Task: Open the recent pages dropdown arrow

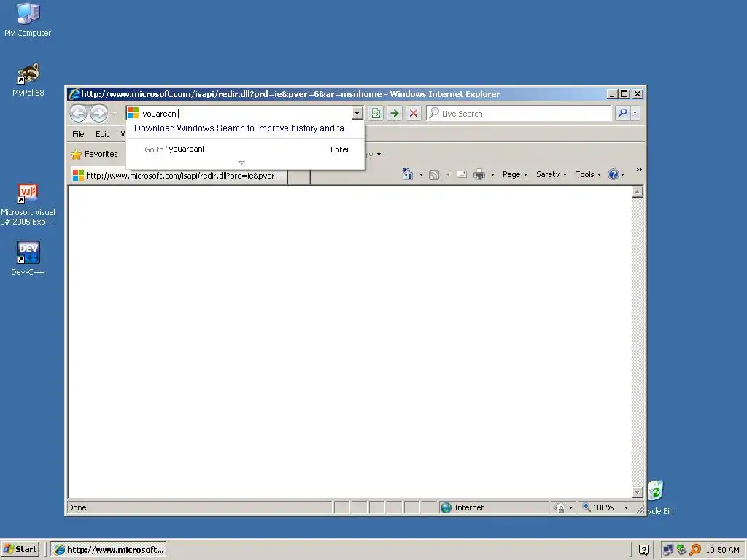Action: click(x=115, y=113)
